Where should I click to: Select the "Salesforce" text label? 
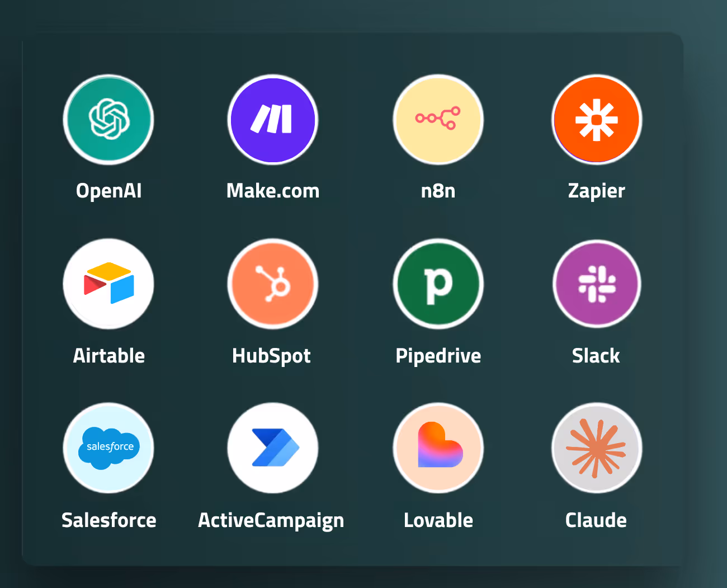pyautogui.click(x=108, y=520)
